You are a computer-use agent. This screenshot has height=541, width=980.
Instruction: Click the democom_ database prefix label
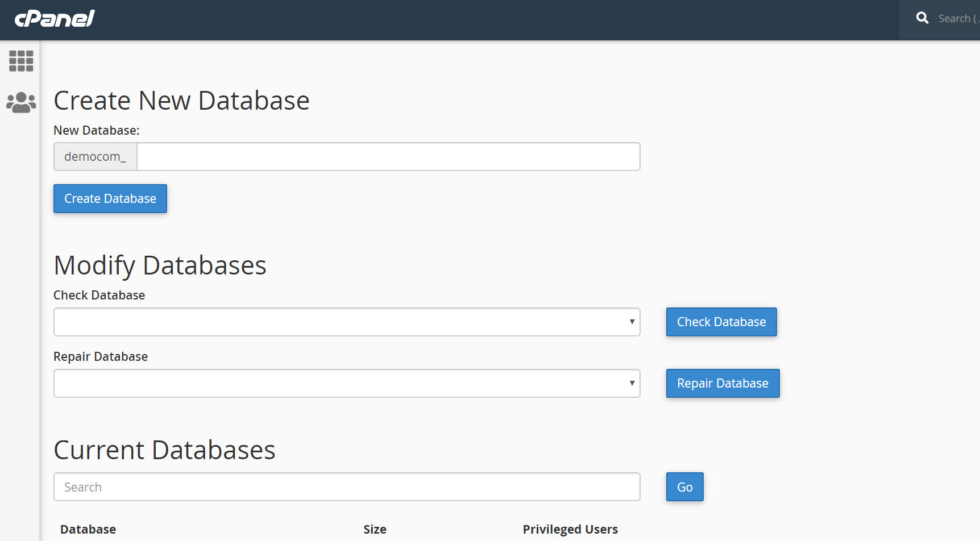(x=95, y=156)
